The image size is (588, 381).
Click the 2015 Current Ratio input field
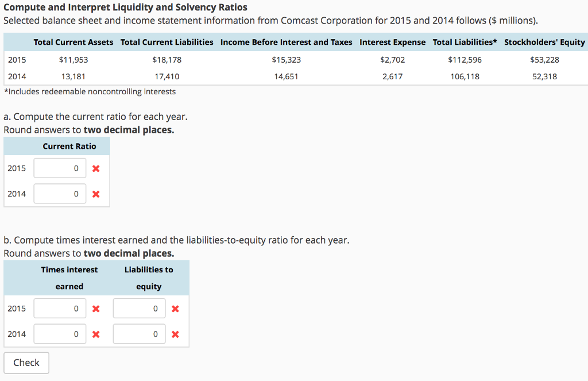(60, 168)
